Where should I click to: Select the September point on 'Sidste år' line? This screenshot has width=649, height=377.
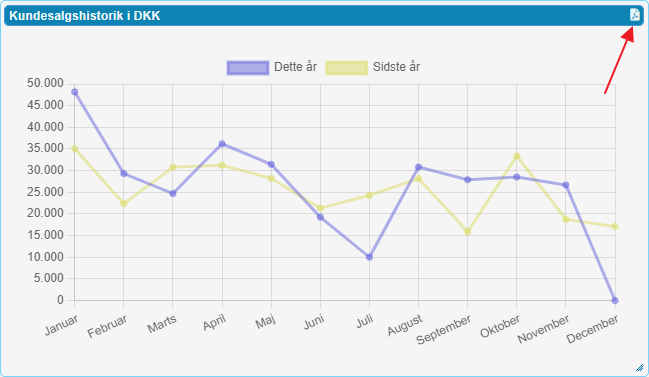pos(468,232)
